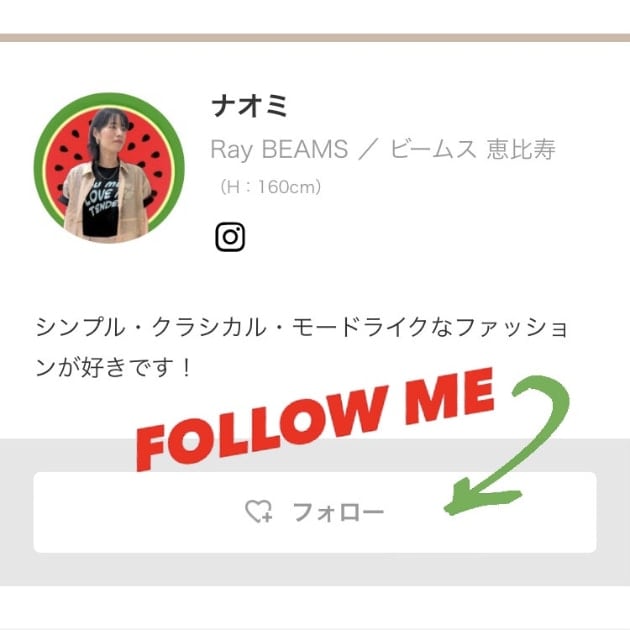Select the staff name ナオミ
The height and width of the screenshot is (630, 630).
249,105
